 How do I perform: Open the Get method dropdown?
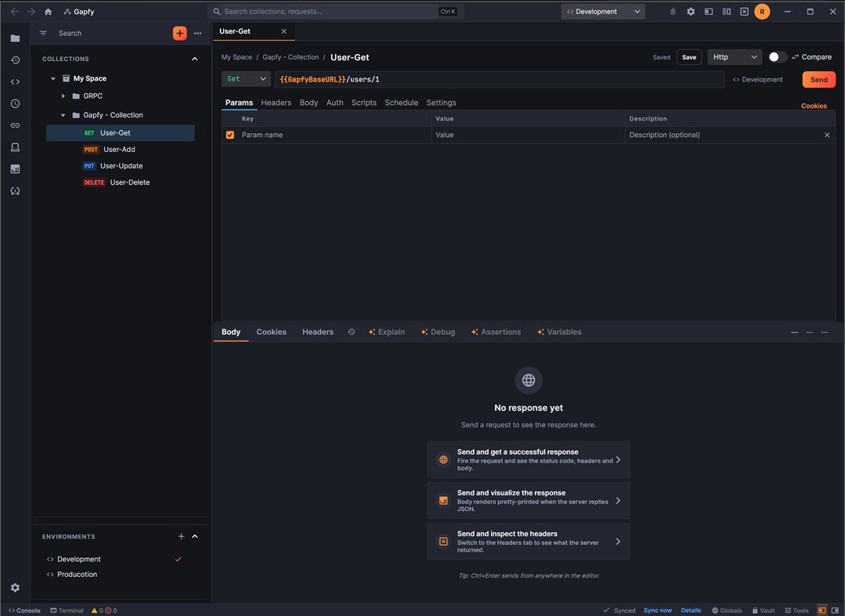click(246, 79)
